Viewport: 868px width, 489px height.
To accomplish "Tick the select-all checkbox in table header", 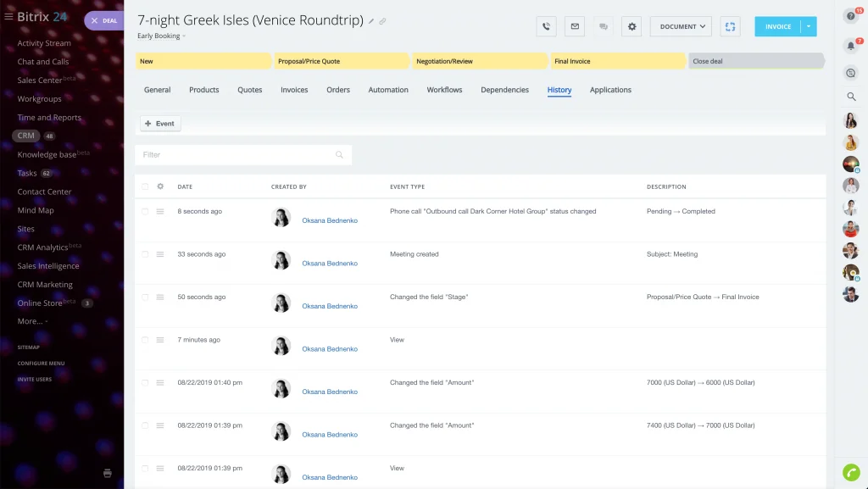I will [x=145, y=186].
